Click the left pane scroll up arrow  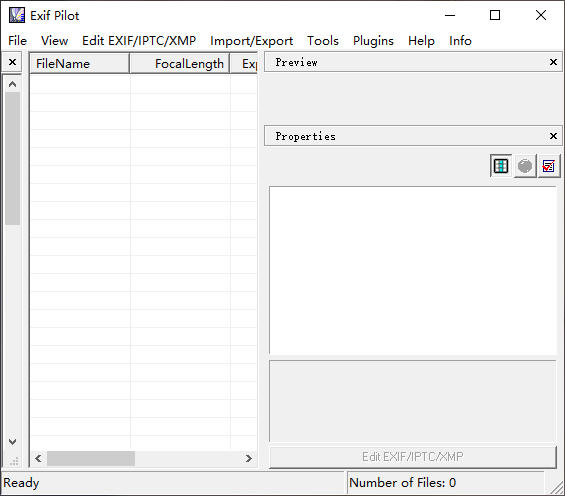12,84
